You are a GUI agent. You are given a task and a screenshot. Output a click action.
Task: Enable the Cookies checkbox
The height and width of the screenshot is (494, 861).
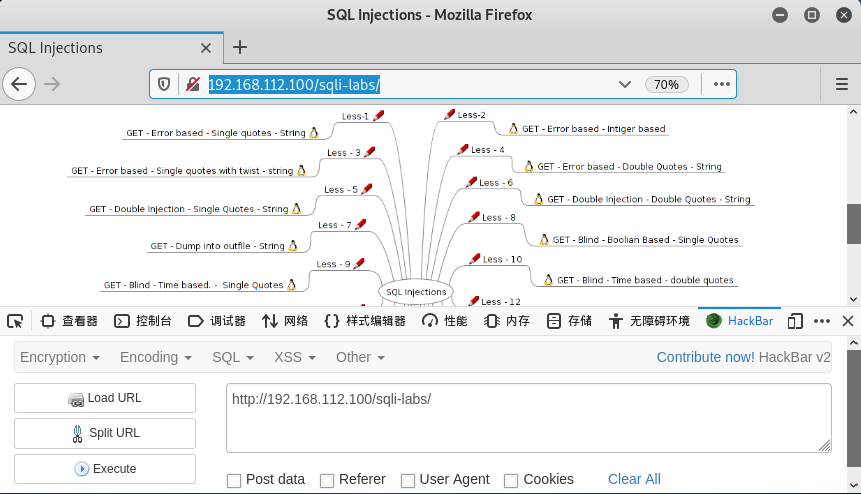point(511,481)
